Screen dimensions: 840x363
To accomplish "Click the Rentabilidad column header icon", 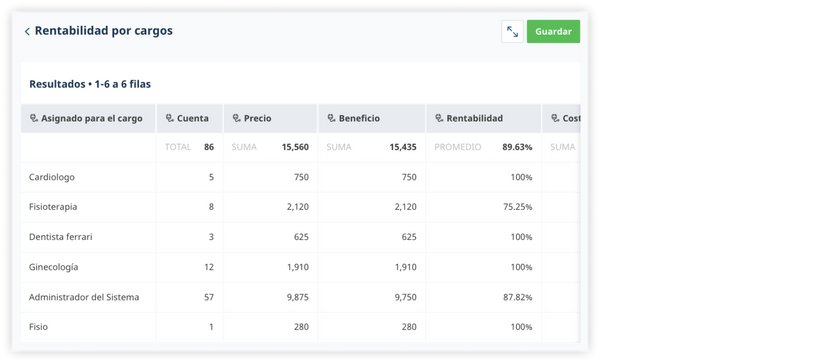I will [439, 118].
